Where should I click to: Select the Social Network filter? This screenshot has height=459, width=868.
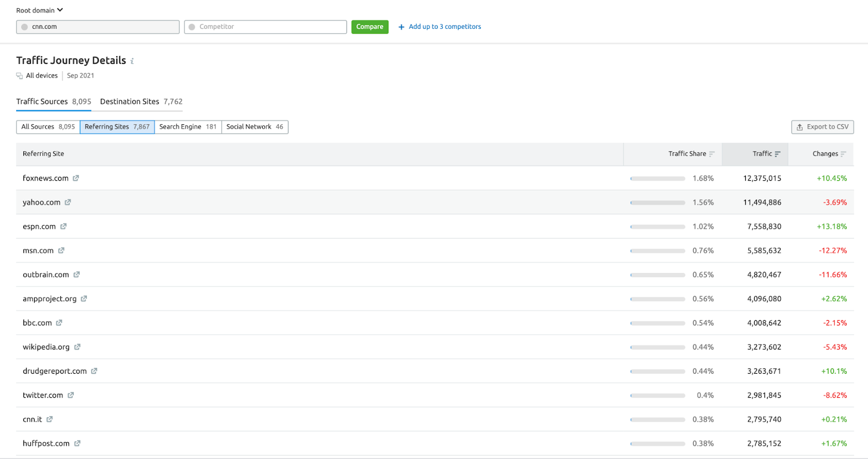click(x=255, y=127)
